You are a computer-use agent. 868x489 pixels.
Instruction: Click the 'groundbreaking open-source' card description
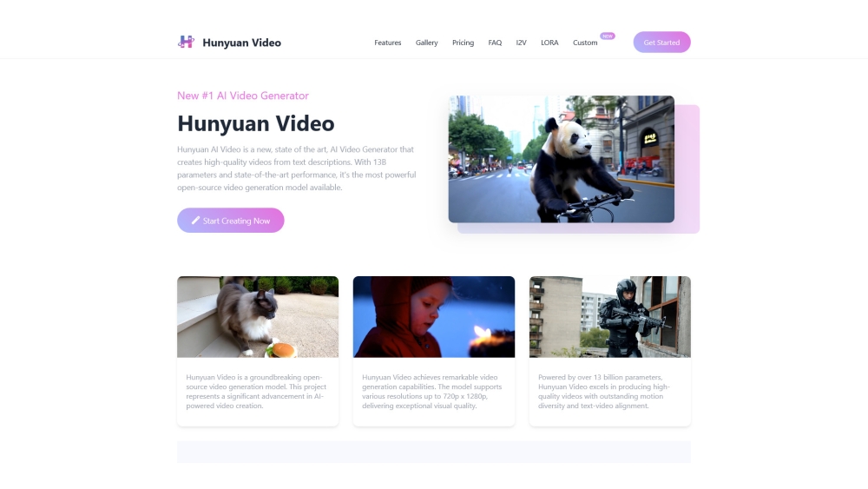pyautogui.click(x=256, y=392)
